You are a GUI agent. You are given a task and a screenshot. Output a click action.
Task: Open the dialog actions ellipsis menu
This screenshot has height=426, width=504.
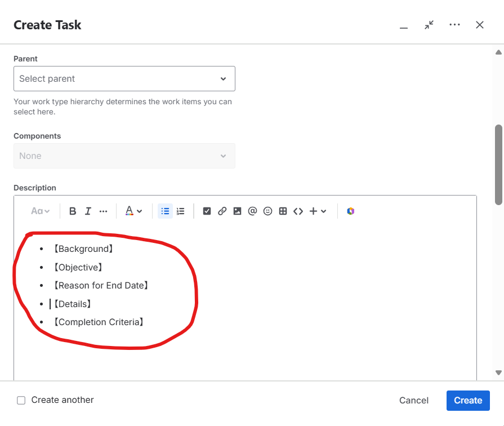click(454, 25)
